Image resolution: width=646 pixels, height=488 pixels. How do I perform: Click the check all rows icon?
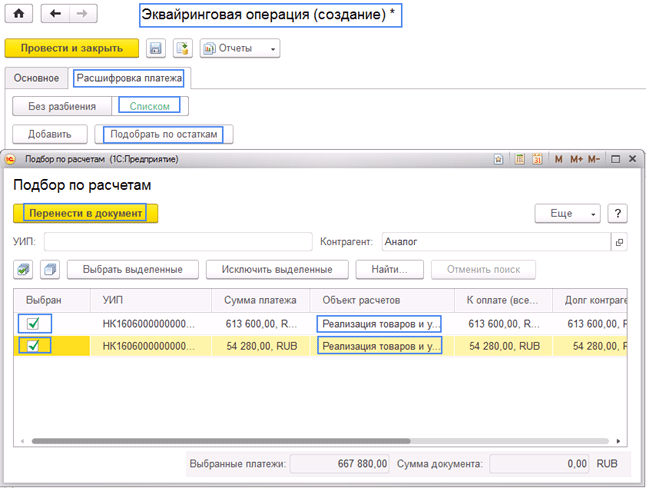coord(22,269)
